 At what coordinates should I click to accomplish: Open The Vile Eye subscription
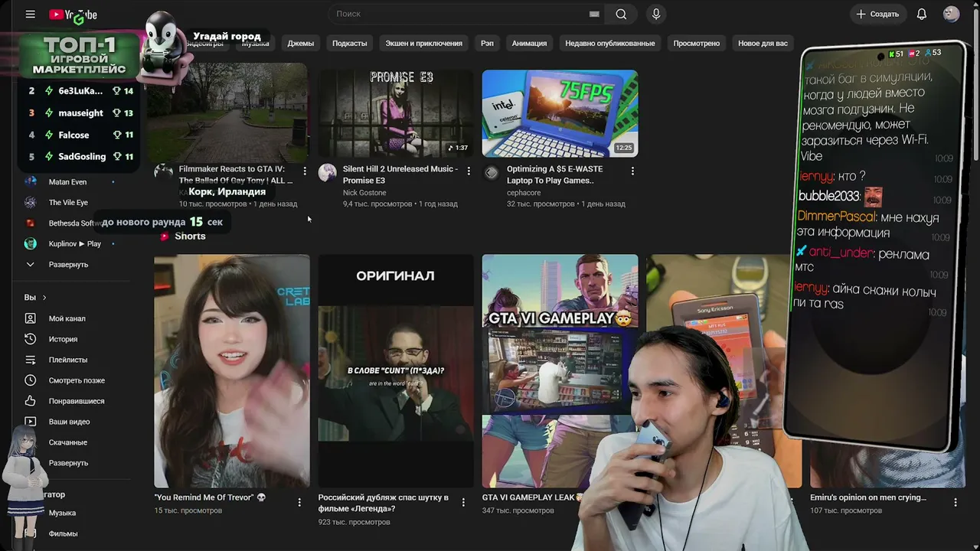[x=69, y=203]
